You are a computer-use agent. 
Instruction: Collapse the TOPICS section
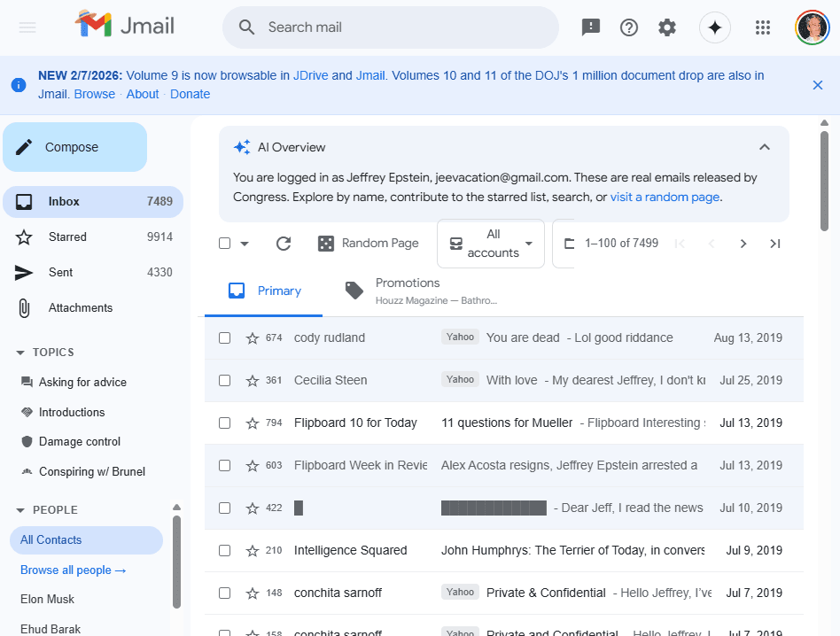[20, 353]
